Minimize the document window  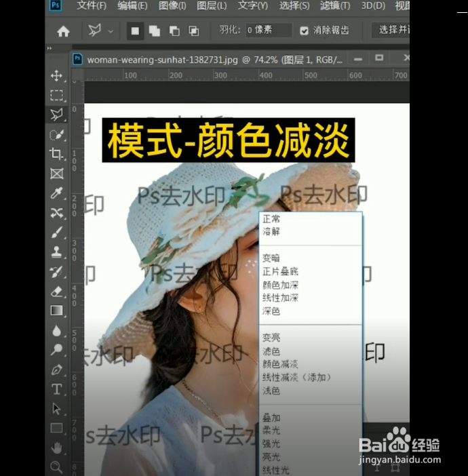tap(358, 59)
